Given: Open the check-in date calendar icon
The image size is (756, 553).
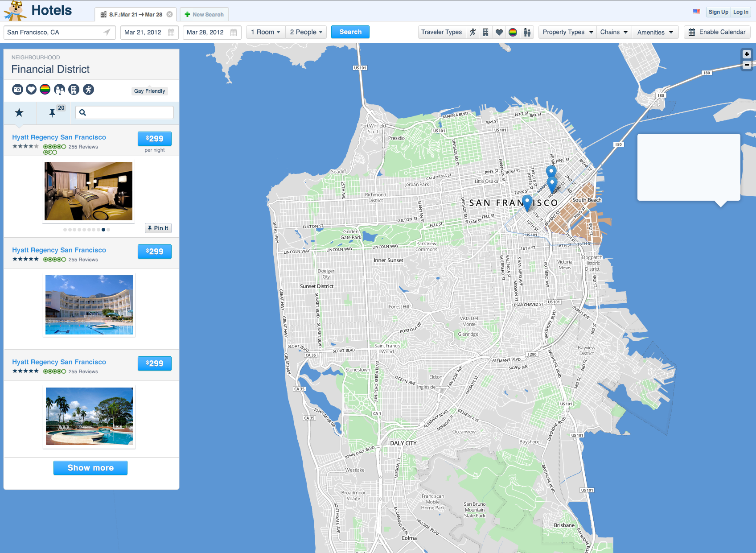Looking at the screenshot, I should [171, 32].
